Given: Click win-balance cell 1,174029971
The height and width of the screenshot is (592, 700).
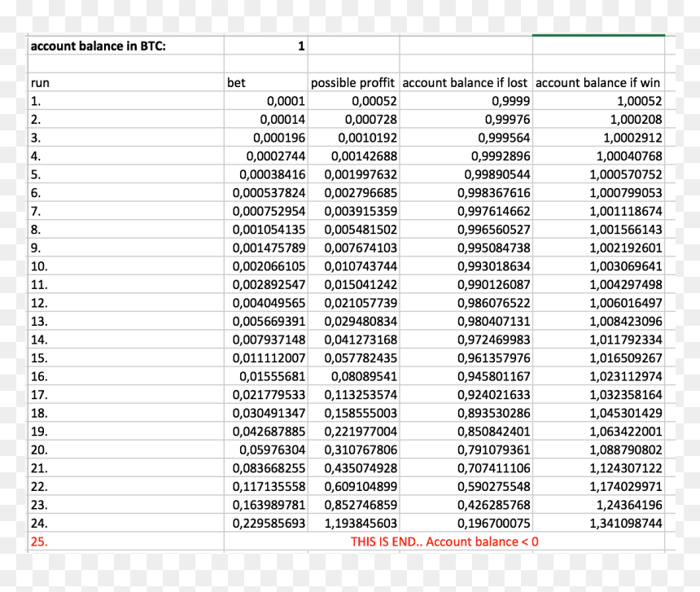Looking at the screenshot, I should 598,486.
